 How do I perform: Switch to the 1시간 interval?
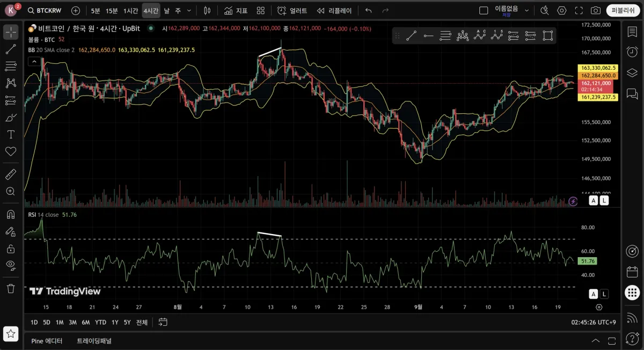coord(131,11)
